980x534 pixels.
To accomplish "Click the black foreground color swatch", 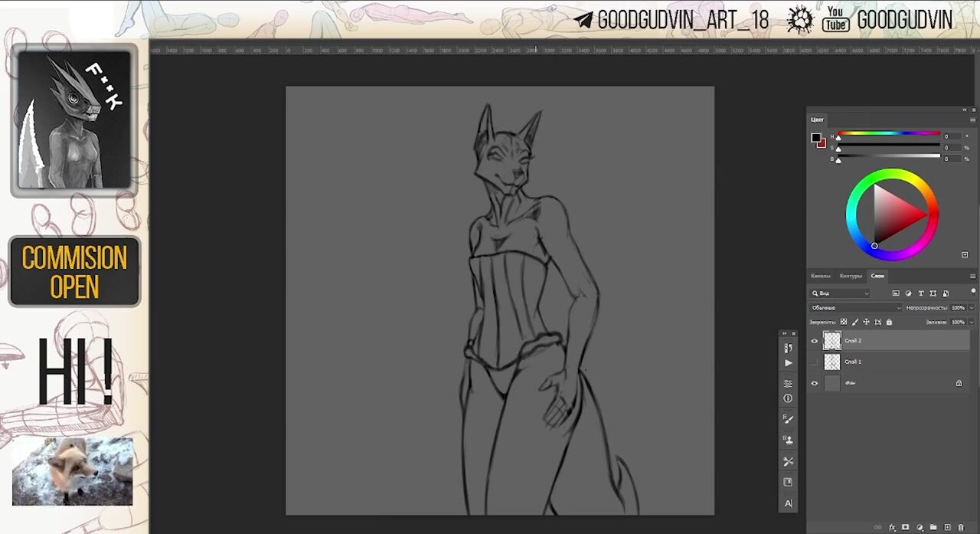I will tap(815, 138).
